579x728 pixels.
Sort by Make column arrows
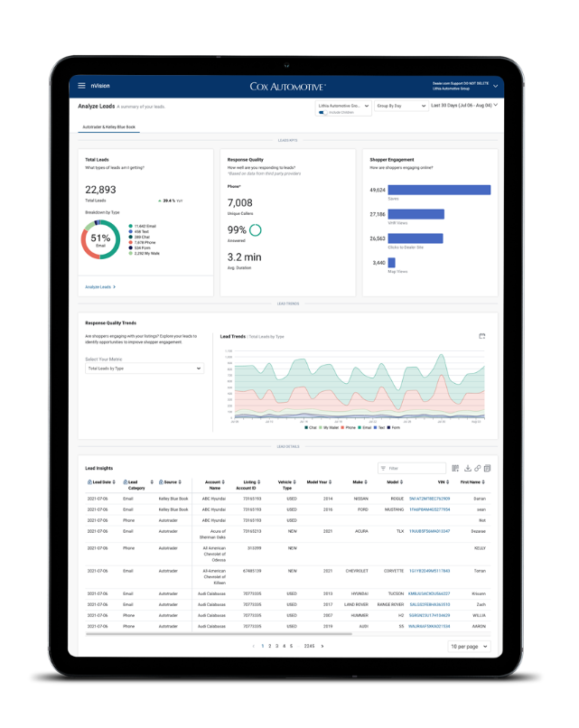point(366,482)
